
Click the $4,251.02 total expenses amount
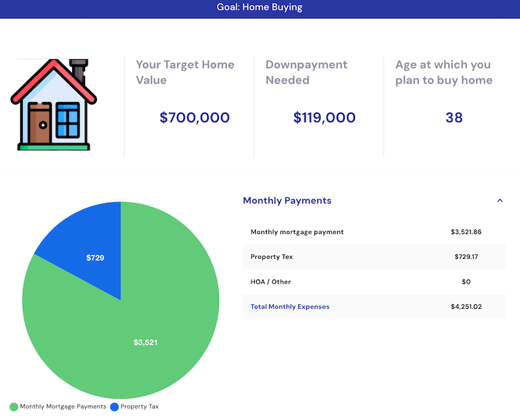click(x=465, y=307)
